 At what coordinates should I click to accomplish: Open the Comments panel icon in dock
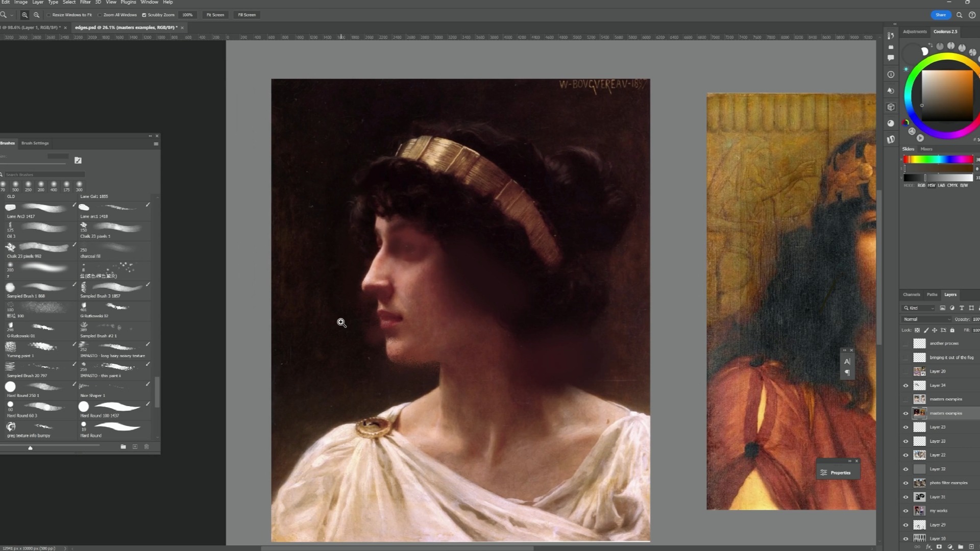pos(891,58)
